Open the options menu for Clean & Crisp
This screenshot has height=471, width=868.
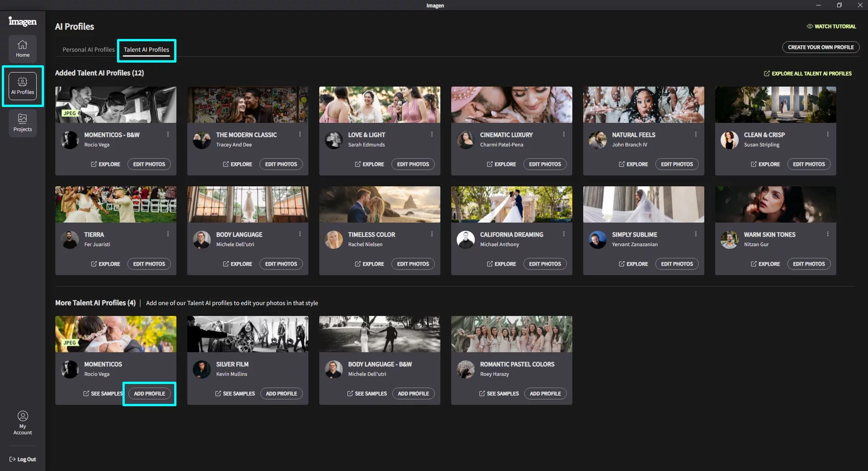828,134
